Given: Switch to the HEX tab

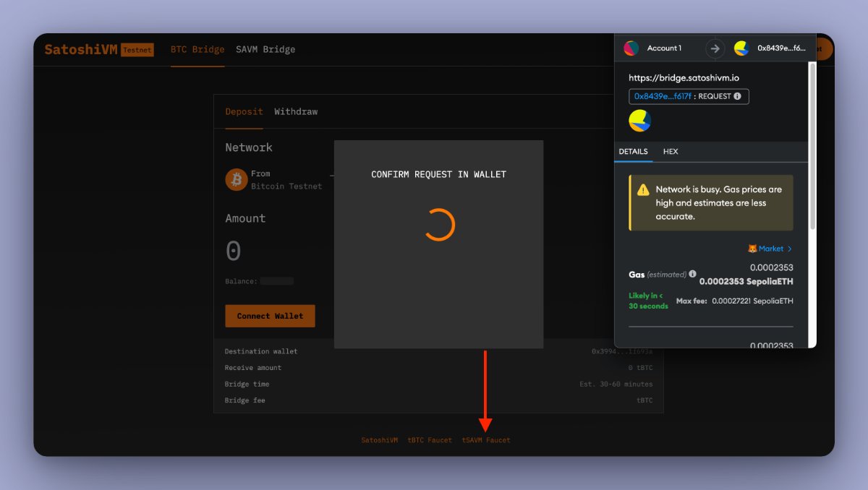Looking at the screenshot, I should click(x=671, y=152).
